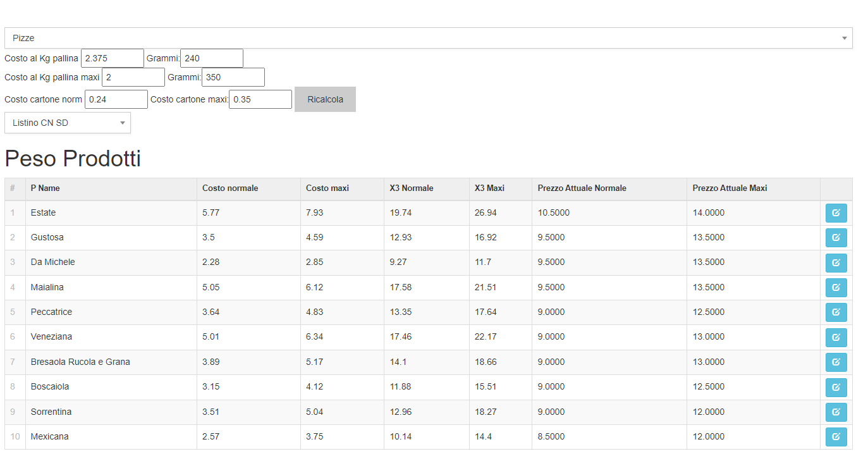Click the Prezzo Attuale Normale column header
868x461 pixels.
582,188
